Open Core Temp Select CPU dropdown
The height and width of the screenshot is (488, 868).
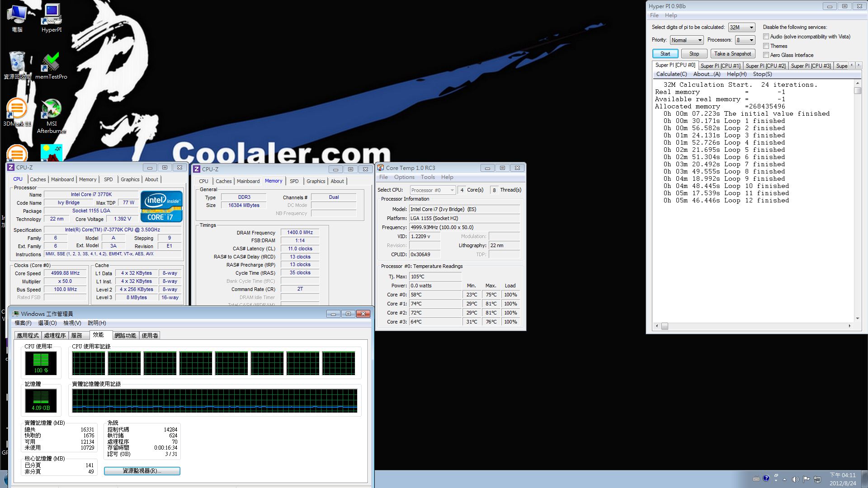click(x=433, y=190)
